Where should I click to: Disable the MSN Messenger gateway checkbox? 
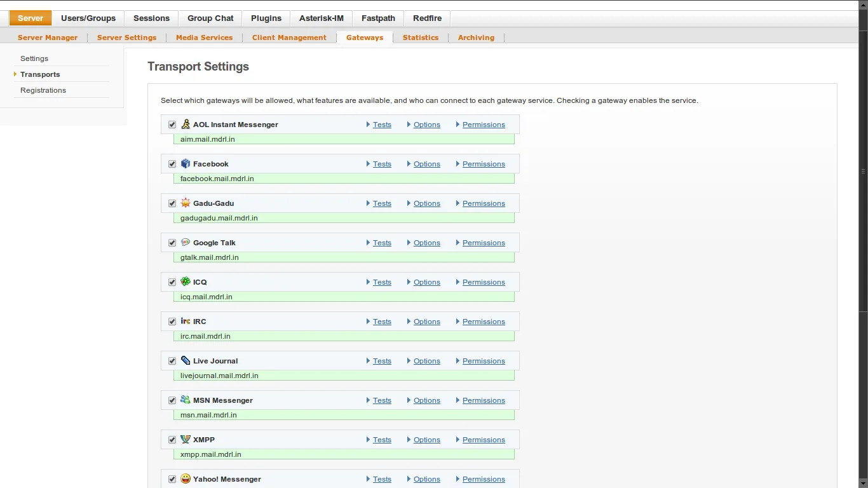tap(172, 400)
